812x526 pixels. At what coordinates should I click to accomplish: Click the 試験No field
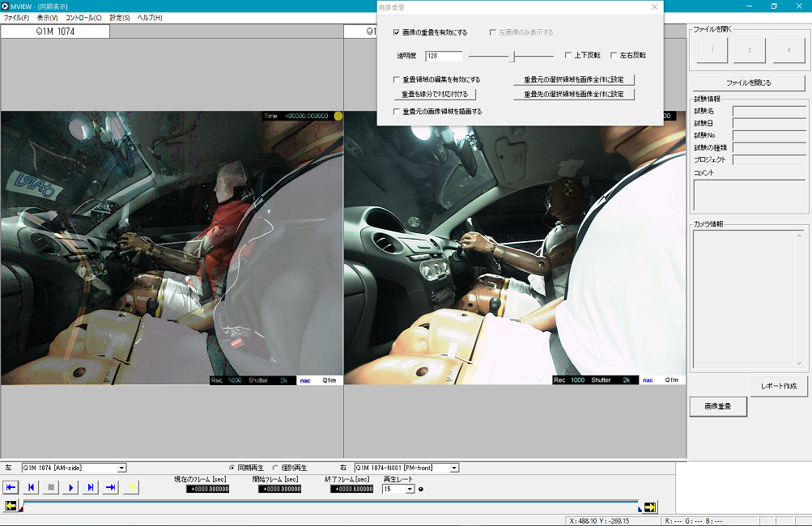[x=770, y=136]
